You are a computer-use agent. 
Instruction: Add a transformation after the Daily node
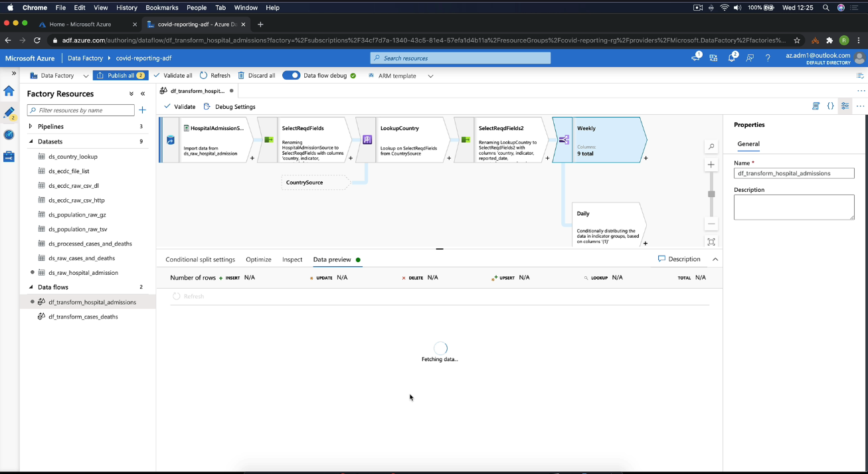[646, 243]
